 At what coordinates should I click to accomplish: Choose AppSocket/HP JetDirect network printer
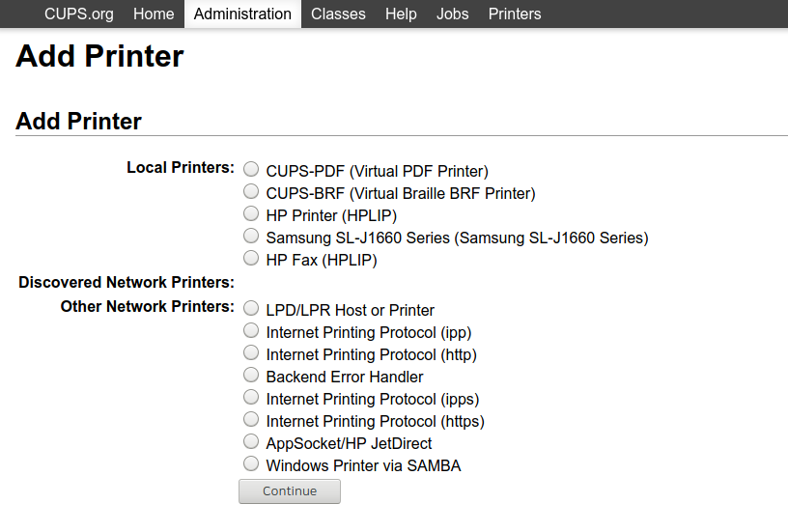click(251, 442)
